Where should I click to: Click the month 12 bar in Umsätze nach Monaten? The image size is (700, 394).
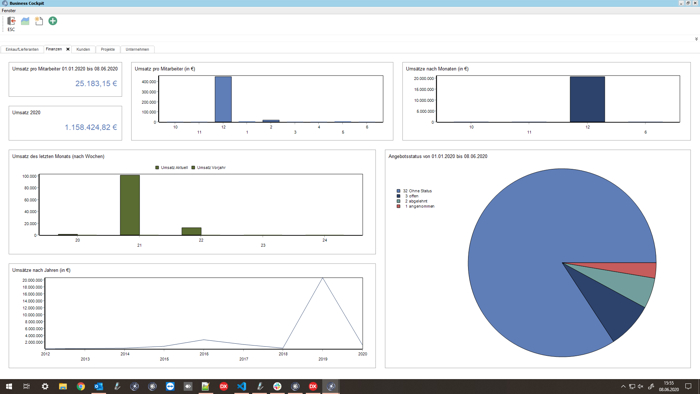coord(587,99)
